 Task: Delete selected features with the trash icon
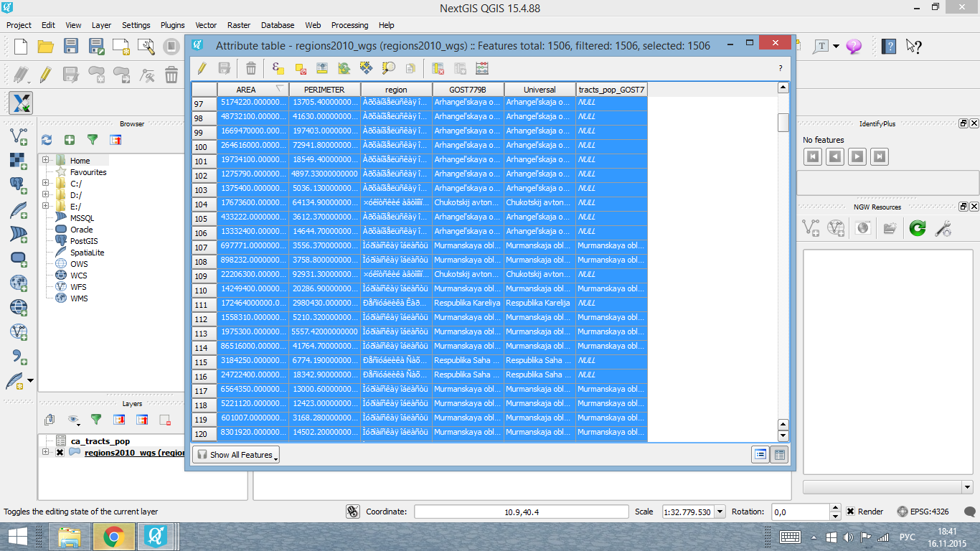tap(250, 68)
